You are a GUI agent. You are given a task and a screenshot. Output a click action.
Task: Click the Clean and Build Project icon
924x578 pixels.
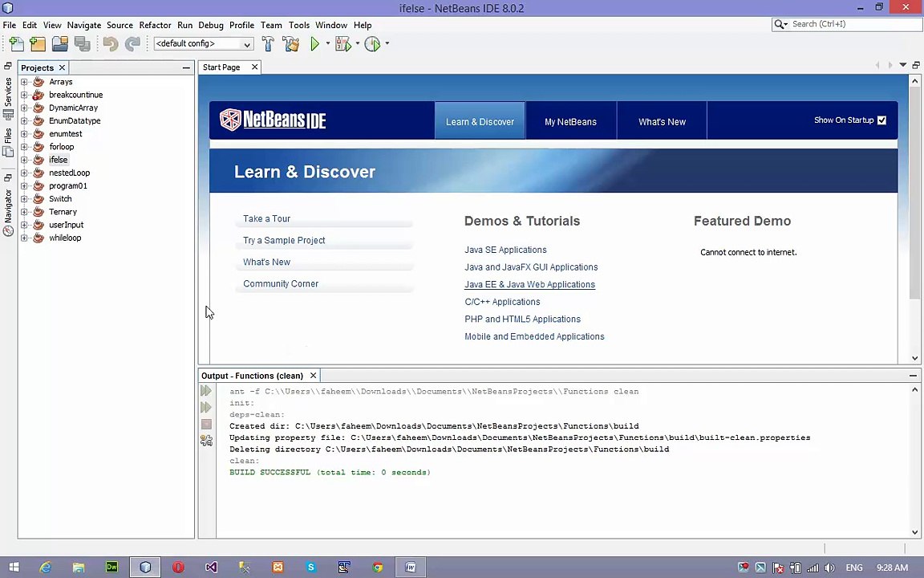click(290, 43)
